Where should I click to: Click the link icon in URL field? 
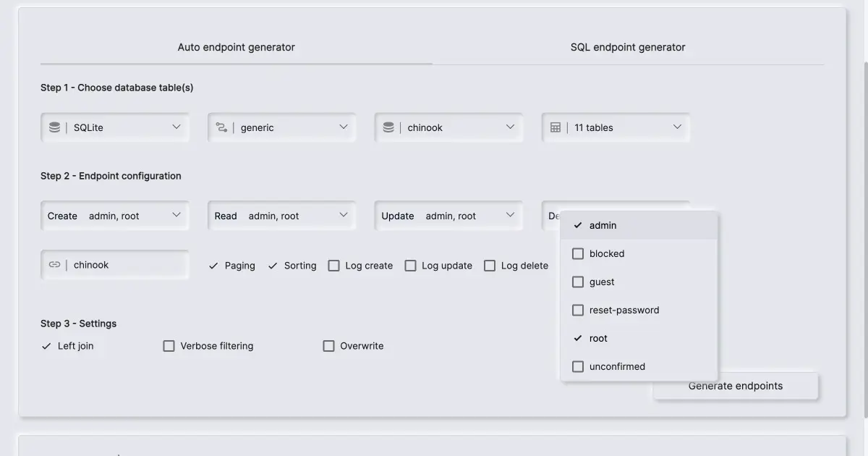pos(54,265)
